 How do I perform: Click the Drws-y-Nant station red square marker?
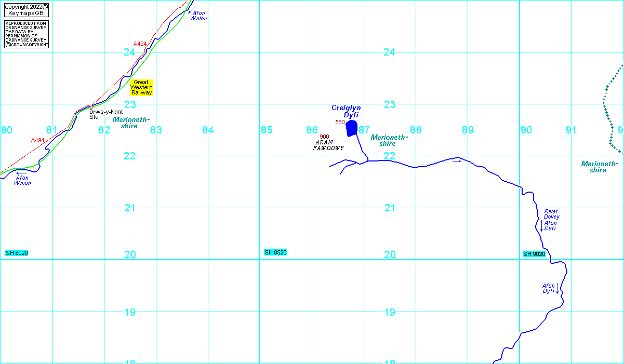click(x=91, y=106)
